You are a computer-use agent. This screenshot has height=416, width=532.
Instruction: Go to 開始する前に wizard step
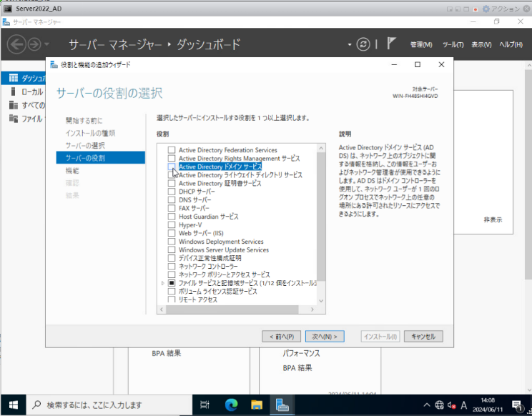pyautogui.click(x=84, y=120)
